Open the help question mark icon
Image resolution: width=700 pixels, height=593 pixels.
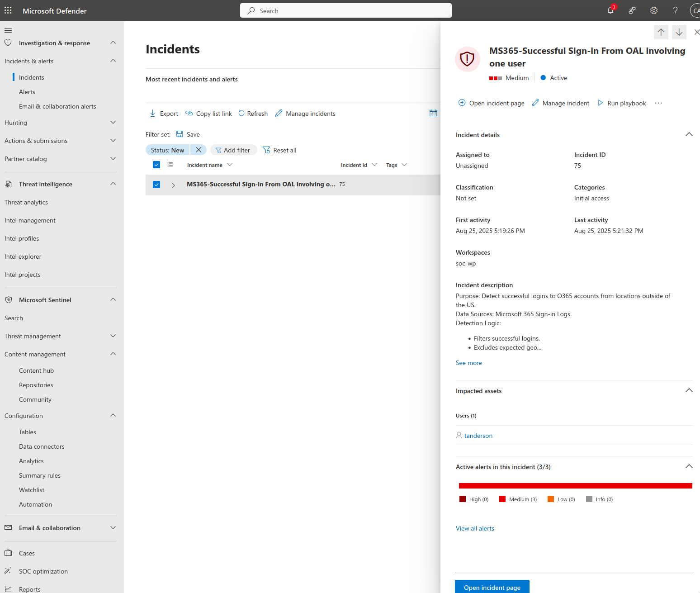point(675,10)
